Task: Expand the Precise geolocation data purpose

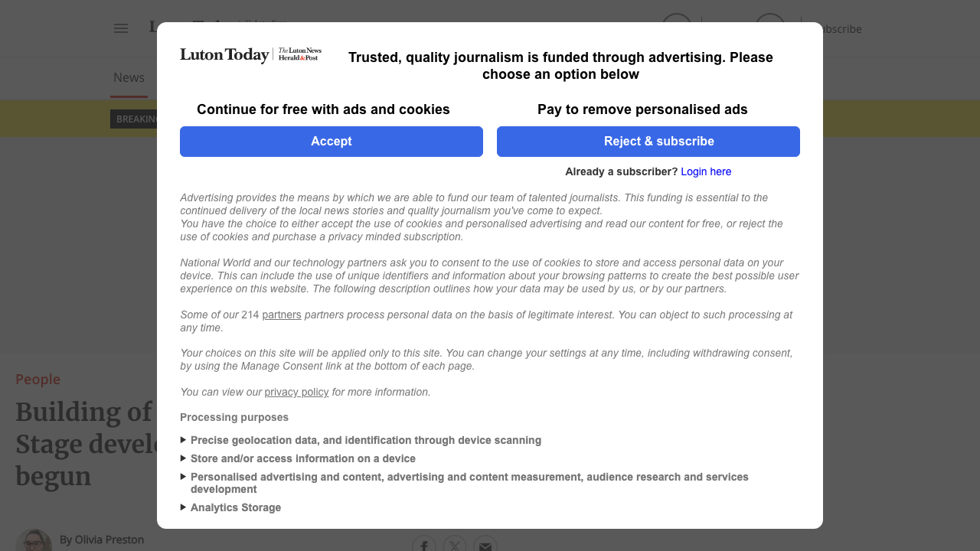Action: [x=183, y=439]
